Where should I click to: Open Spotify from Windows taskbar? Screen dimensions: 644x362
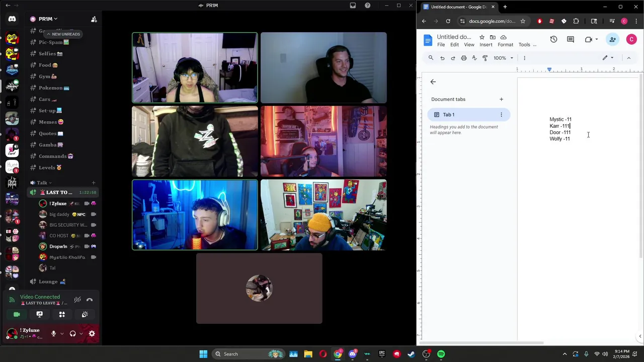pyautogui.click(x=441, y=354)
